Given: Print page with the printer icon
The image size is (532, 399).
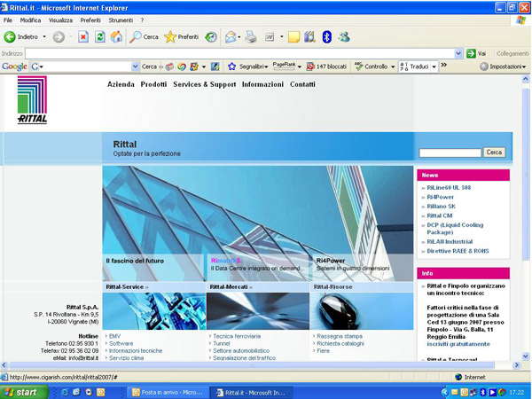Looking at the screenshot, I should [251, 36].
